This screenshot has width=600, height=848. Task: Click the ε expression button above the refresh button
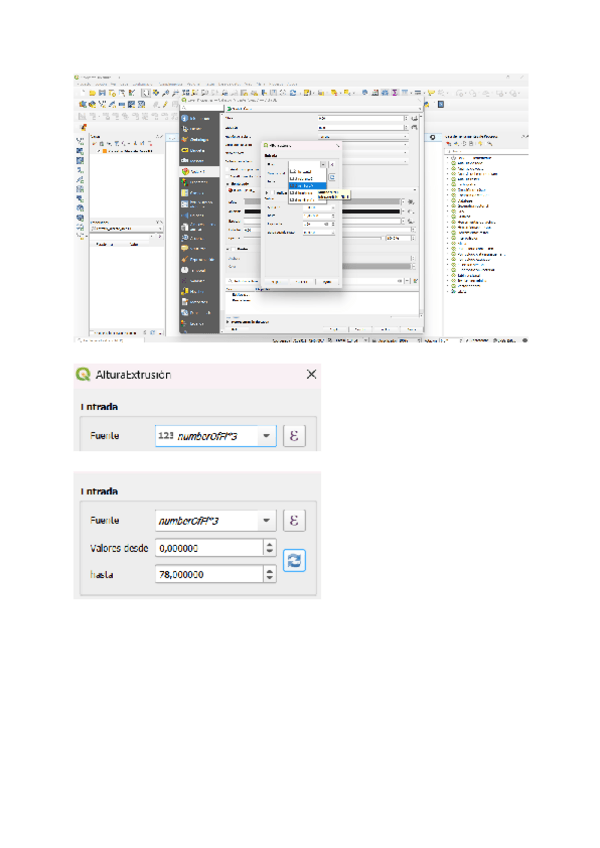tap(294, 520)
